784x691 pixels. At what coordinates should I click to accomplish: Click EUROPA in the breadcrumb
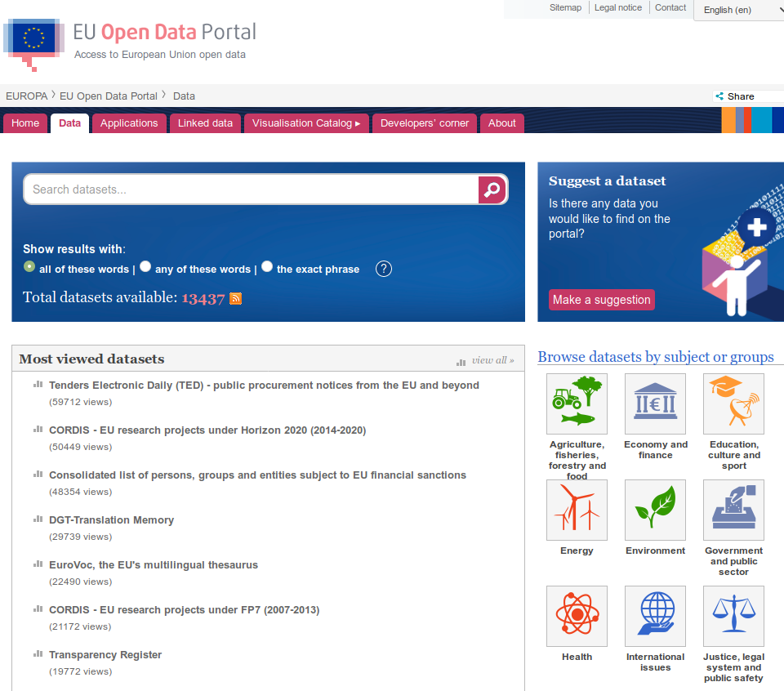tap(26, 96)
